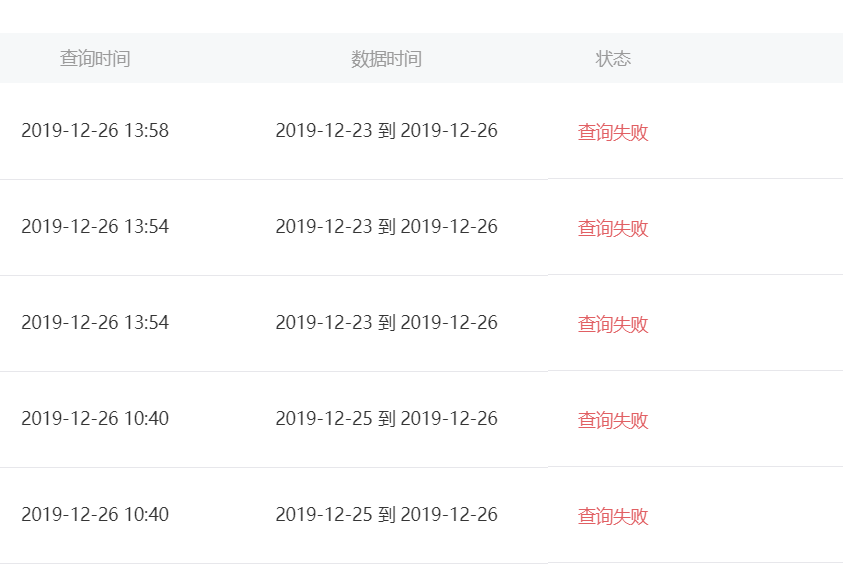Click 查询失败 in the second 13:54 row
Screen dimensions: 843x588
click(x=613, y=324)
